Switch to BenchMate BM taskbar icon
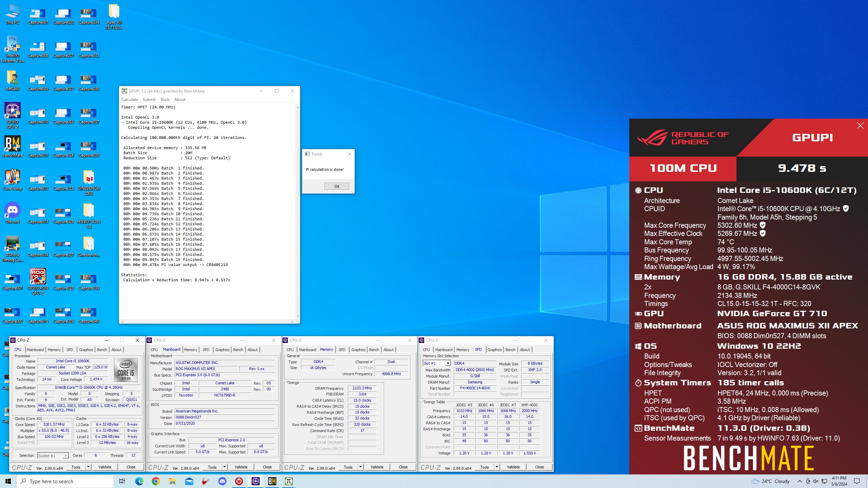The width and height of the screenshot is (868, 488). pyautogui.click(x=272, y=481)
